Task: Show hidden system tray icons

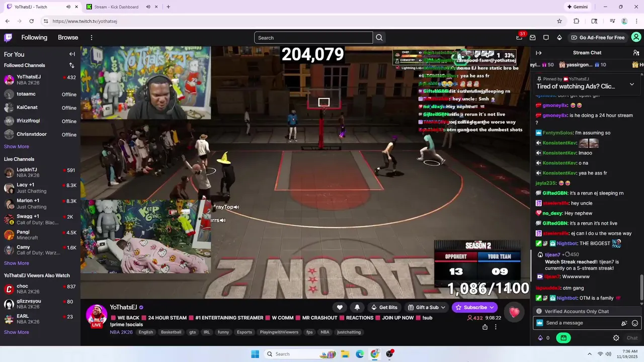Action: pyautogui.click(x=590, y=354)
